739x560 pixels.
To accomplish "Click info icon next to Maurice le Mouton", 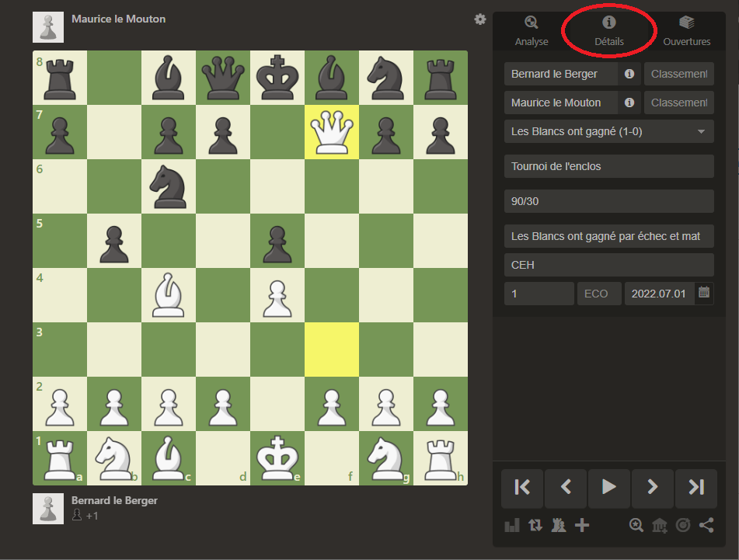I will [629, 103].
